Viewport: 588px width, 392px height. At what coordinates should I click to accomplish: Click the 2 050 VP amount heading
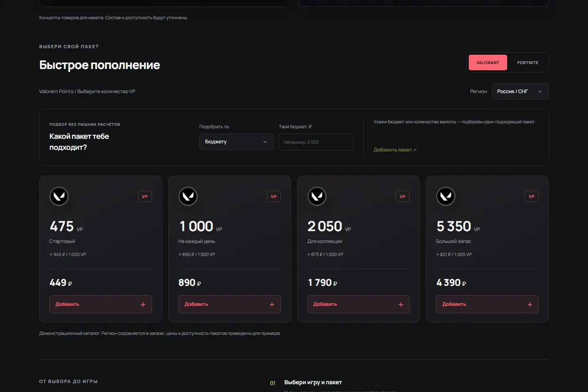pyautogui.click(x=329, y=226)
